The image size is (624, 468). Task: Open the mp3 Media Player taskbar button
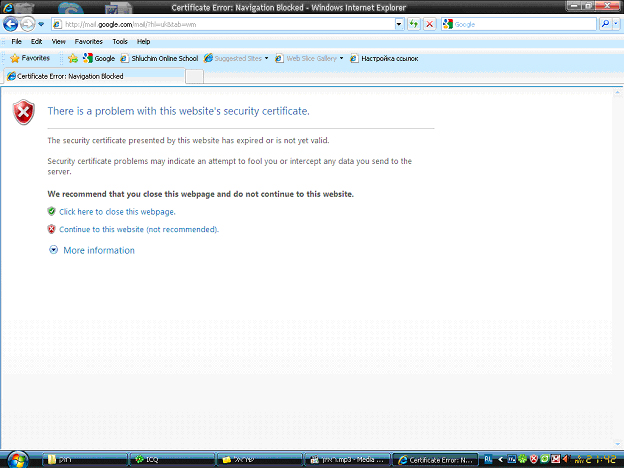[x=347, y=460]
